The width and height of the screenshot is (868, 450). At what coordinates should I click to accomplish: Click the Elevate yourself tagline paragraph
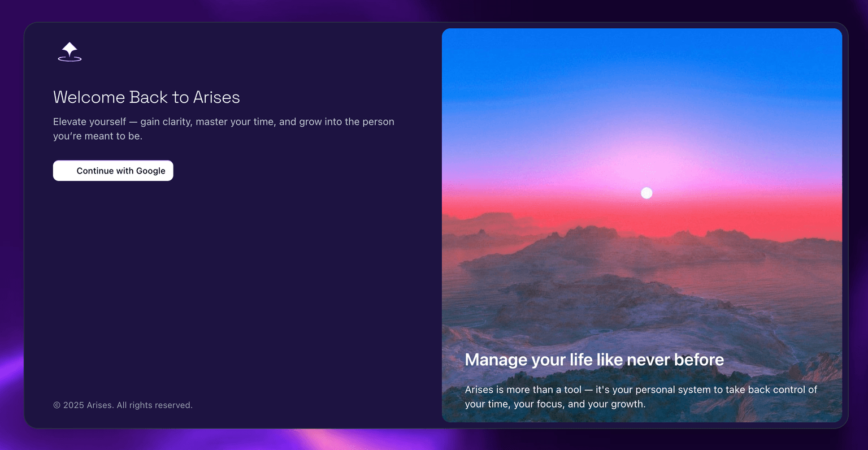pyautogui.click(x=224, y=129)
